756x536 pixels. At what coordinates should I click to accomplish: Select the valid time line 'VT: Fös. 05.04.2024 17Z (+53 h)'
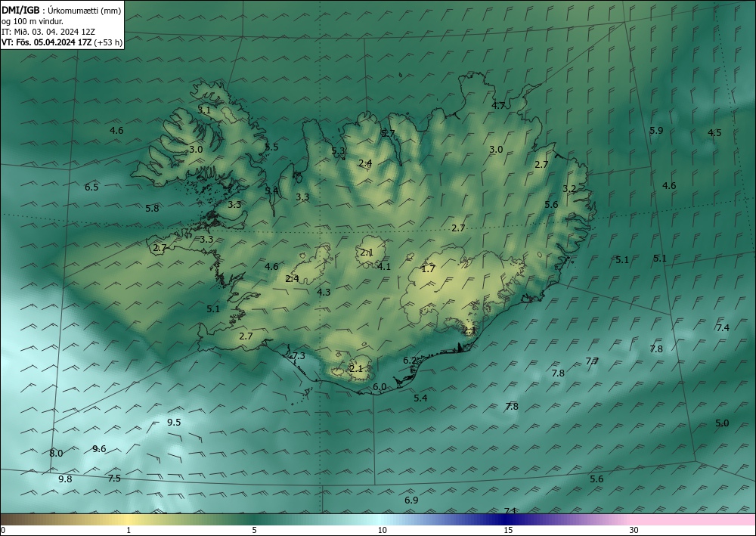62,42
